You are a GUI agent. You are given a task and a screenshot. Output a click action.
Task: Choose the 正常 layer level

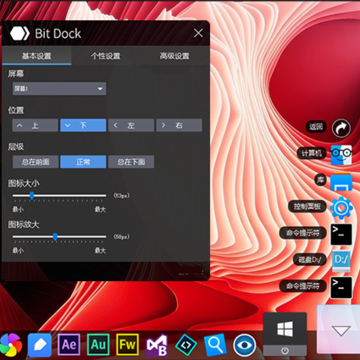[83, 162]
